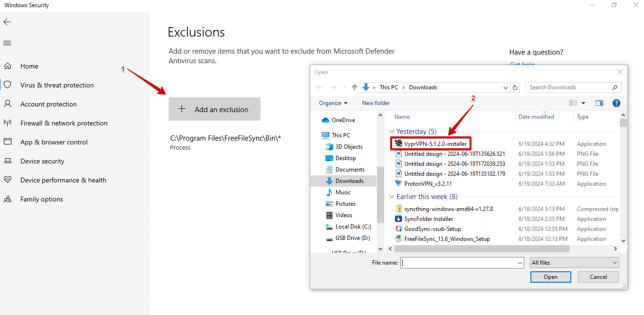The height and width of the screenshot is (315, 644).
Task: Select USB Drive (D:) beside Local Disk
Action: (348, 238)
